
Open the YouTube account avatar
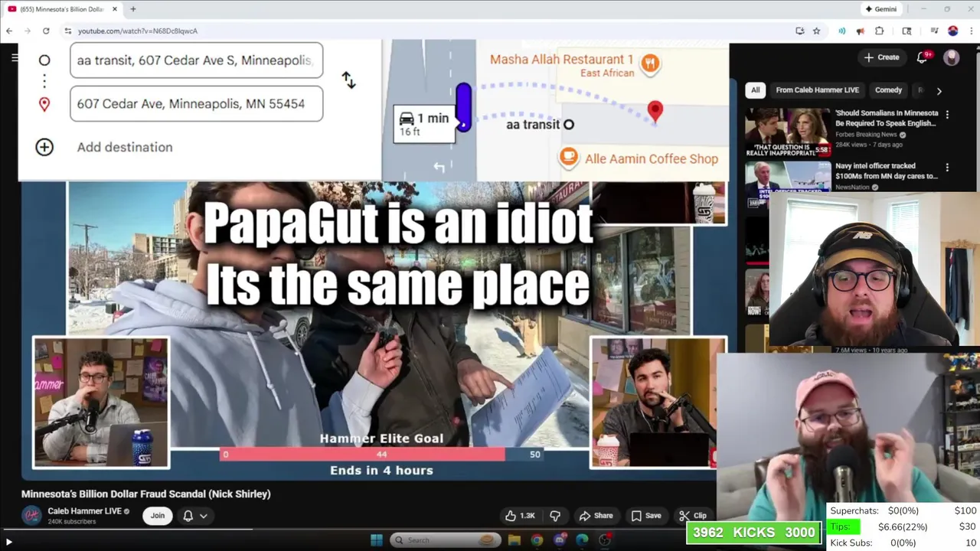952,57
